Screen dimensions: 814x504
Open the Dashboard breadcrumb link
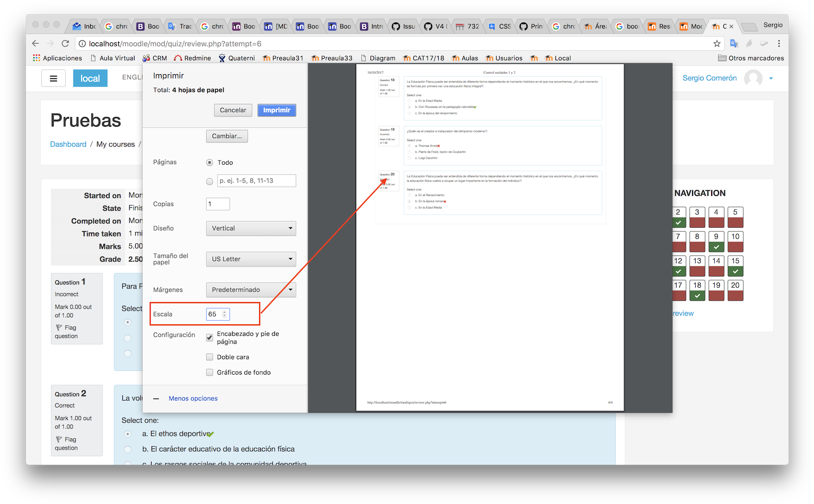point(68,144)
